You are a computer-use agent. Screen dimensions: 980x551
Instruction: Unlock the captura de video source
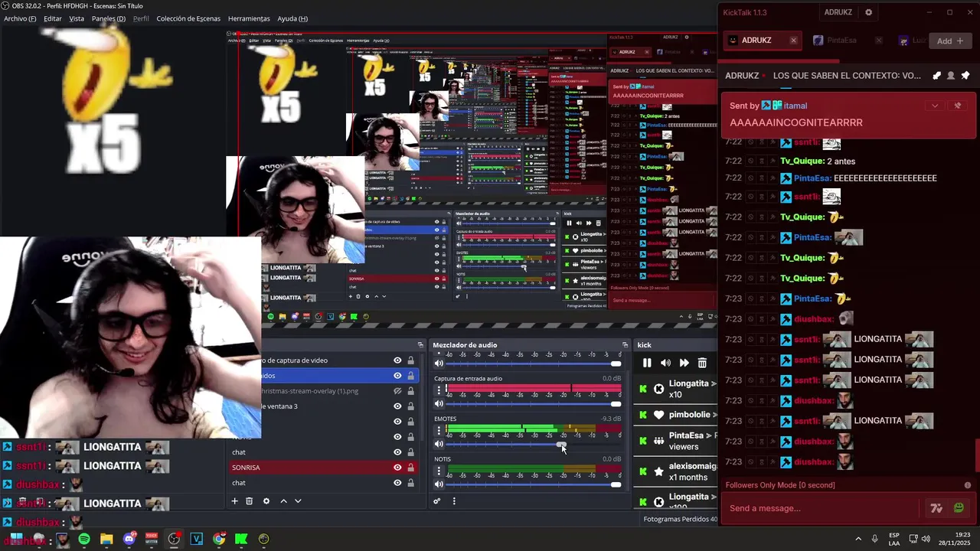[410, 360]
